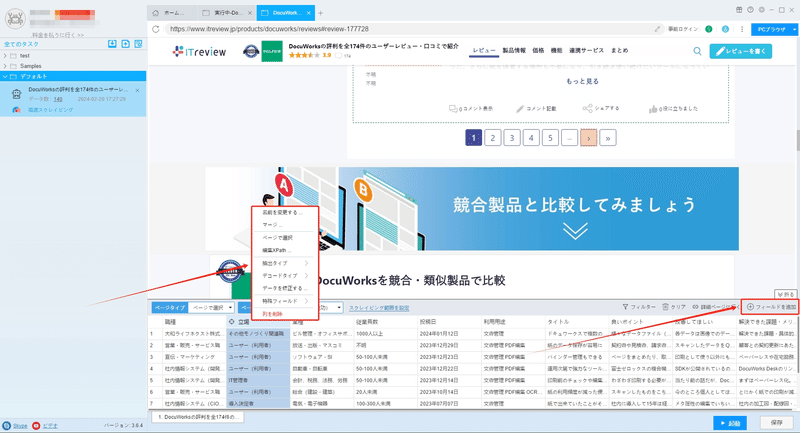This screenshot has width=800, height=433.
Task: Add a new browser tab with plus
Action: [x=320, y=13]
